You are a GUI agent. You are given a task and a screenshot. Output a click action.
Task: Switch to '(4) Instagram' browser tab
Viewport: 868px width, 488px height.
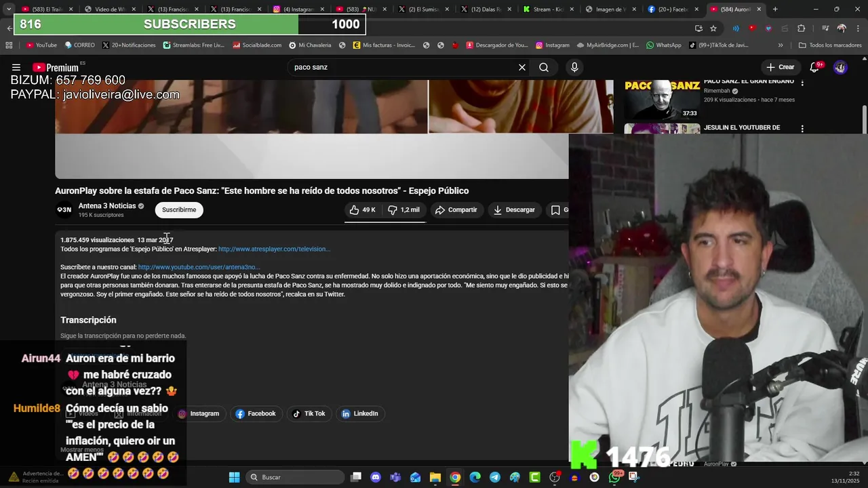point(298,9)
